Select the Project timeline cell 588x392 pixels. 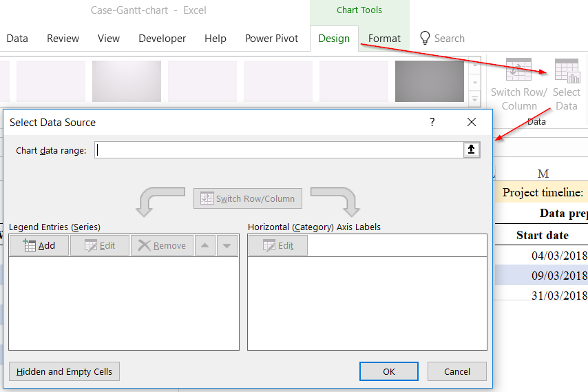(543, 192)
